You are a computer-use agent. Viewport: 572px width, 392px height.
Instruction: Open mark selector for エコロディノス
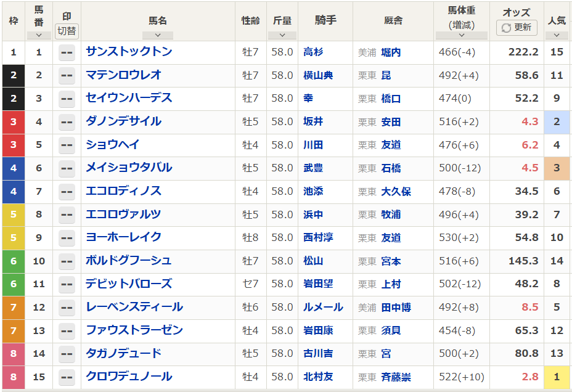(x=67, y=192)
